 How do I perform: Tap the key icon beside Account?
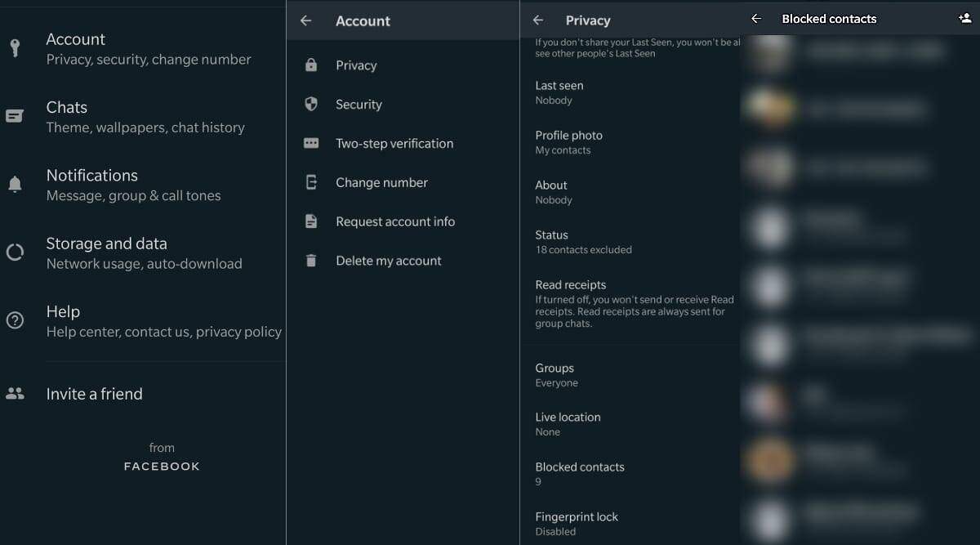click(x=15, y=49)
